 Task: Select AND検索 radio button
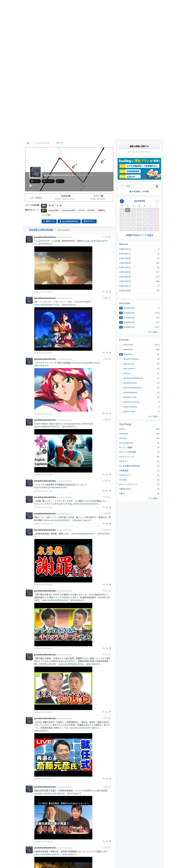(x=131, y=191)
